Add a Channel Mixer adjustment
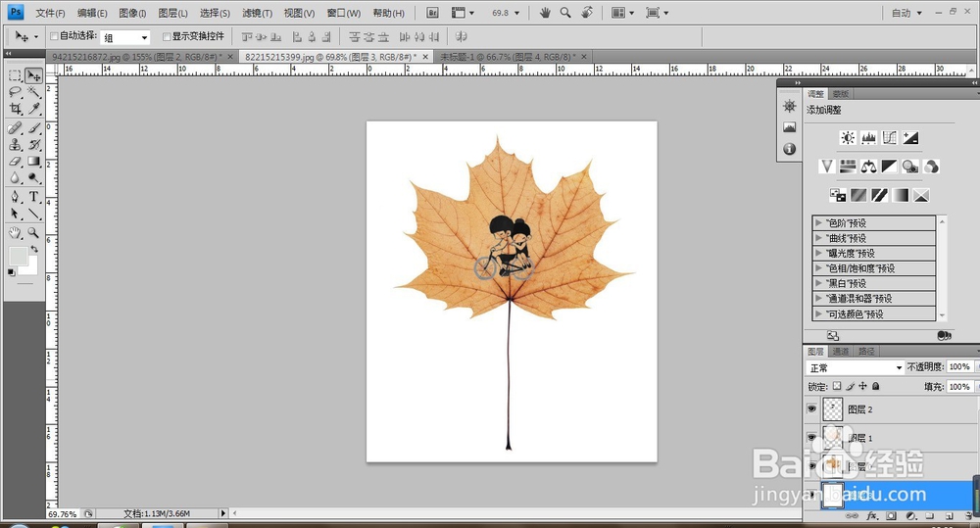Screen dimensions: 980x528 tap(931, 167)
